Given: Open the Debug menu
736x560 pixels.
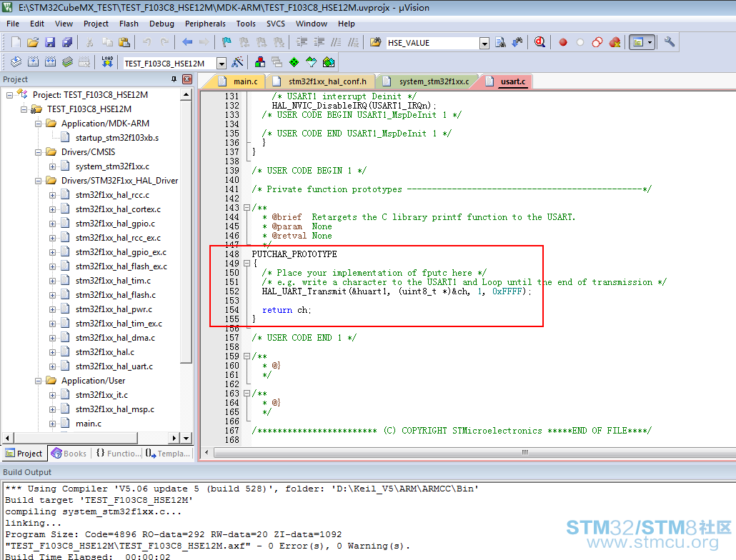Looking at the screenshot, I should click(x=161, y=24).
